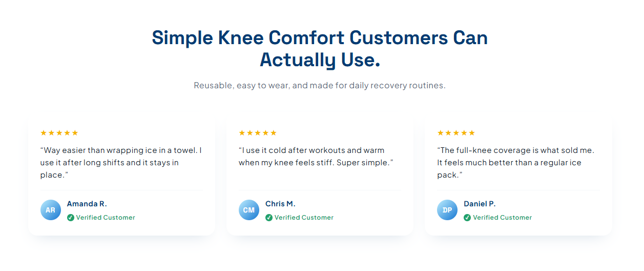This screenshot has height=271, width=644.
Task: Click the 'I use it cold after workouts' review text
Action: tap(316, 157)
